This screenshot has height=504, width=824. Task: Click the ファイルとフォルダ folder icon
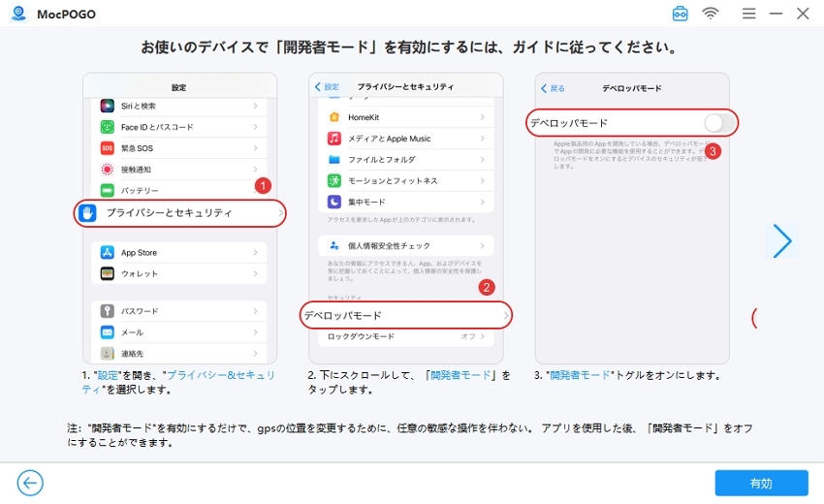coord(334,159)
